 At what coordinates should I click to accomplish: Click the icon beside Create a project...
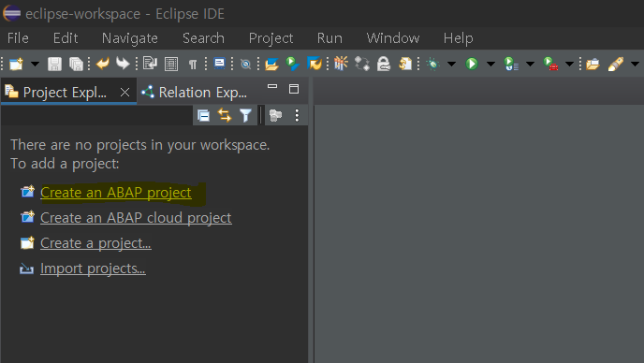coord(27,242)
